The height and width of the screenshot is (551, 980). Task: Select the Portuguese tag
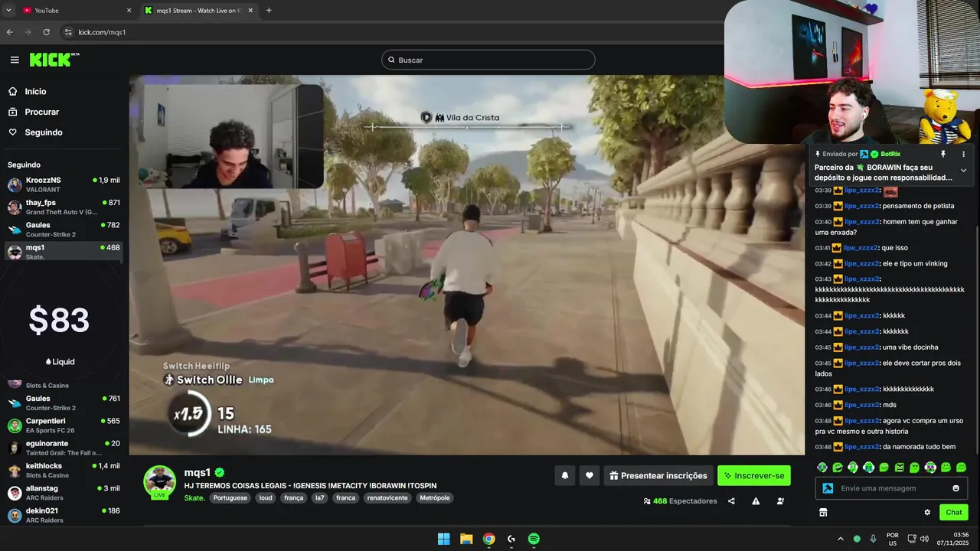230,497
